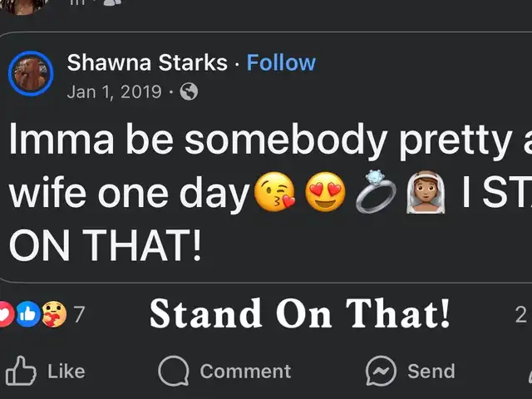Click the comment bubble icon
The image size is (532, 399).
[174, 371]
